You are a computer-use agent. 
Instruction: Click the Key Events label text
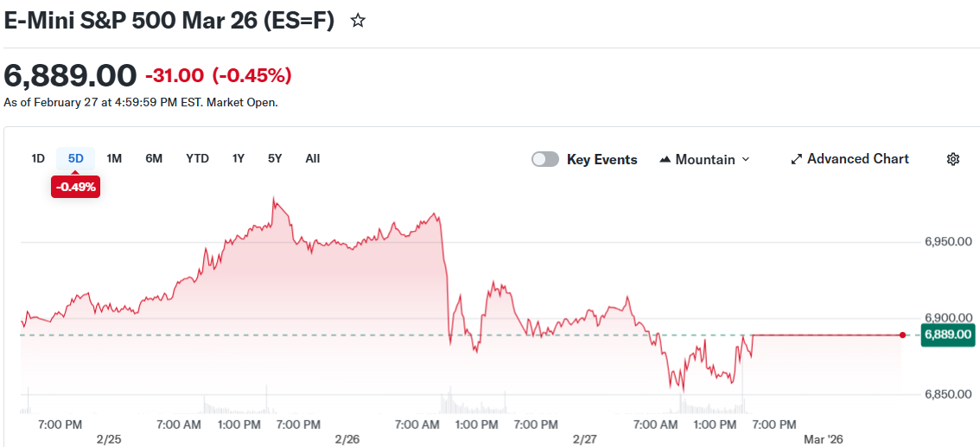point(601,160)
